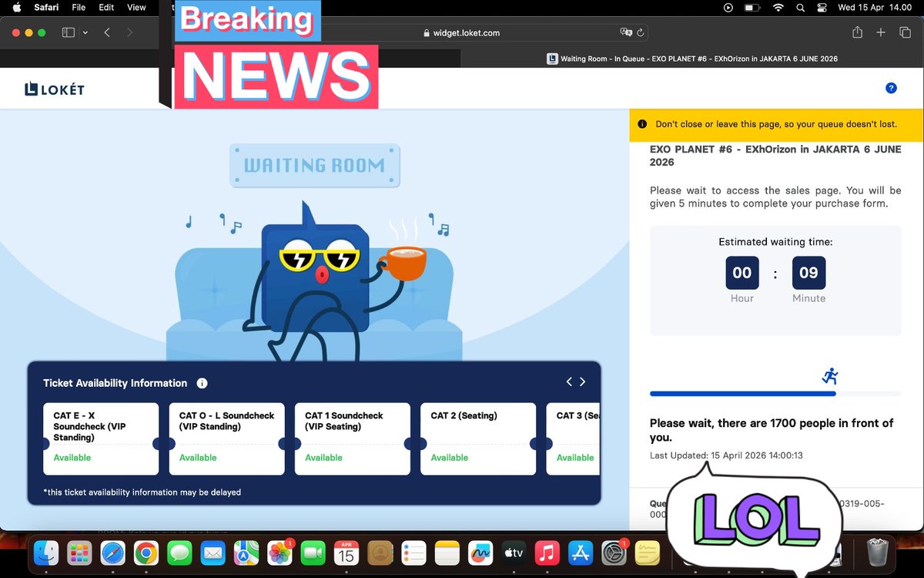The width and height of the screenshot is (924, 578).
Task: Launch FaceTime from the Dock
Action: point(313,553)
